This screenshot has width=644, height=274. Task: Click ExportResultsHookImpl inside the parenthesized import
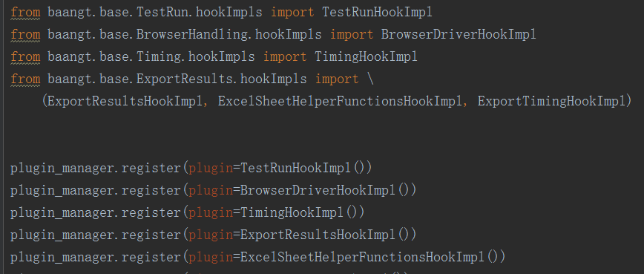pos(125,101)
